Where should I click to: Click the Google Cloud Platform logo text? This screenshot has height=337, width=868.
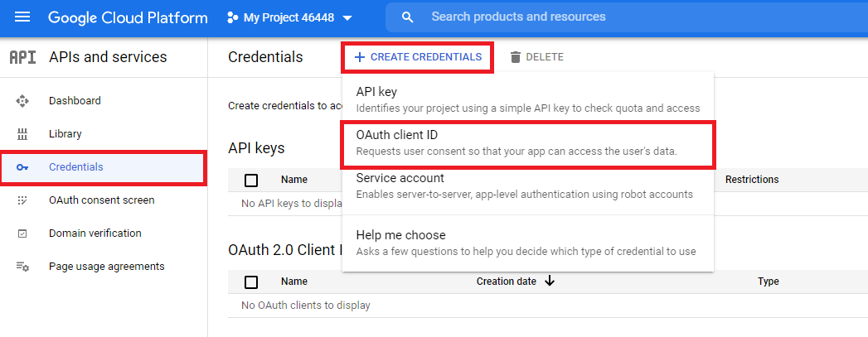128,17
